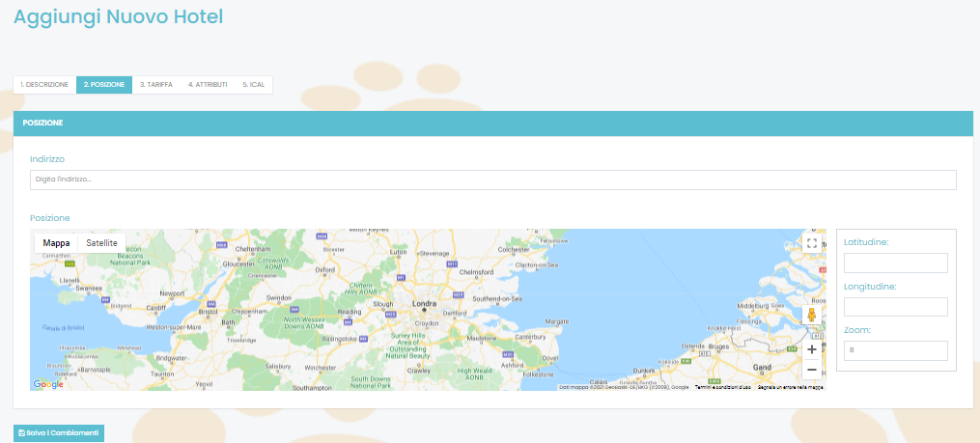Click the Aggiungi Nuovo Hotel heading
The width and height of the screenshot is (980, 443).
click(118, 16)
